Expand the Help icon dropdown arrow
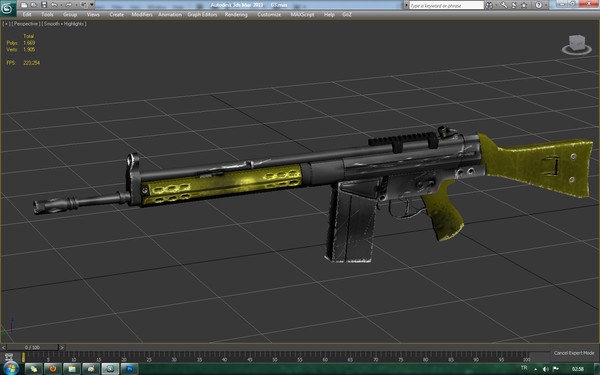This screenshot has width=600, height=375. tap(545, 5)
